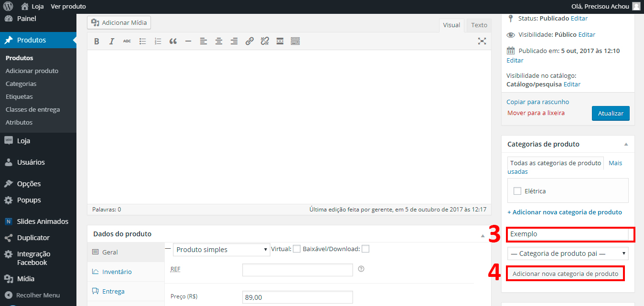Image resolution: width=644 pixels, height=306 pixels.
Task: Click the insert link icon
Action: 249,42
